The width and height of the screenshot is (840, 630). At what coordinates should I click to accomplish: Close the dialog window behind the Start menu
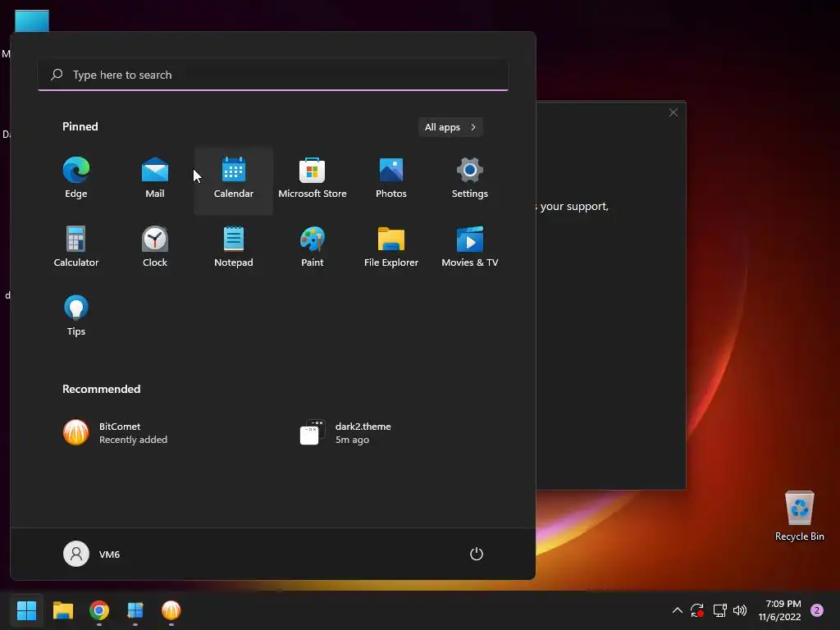[x=673, y=112]
